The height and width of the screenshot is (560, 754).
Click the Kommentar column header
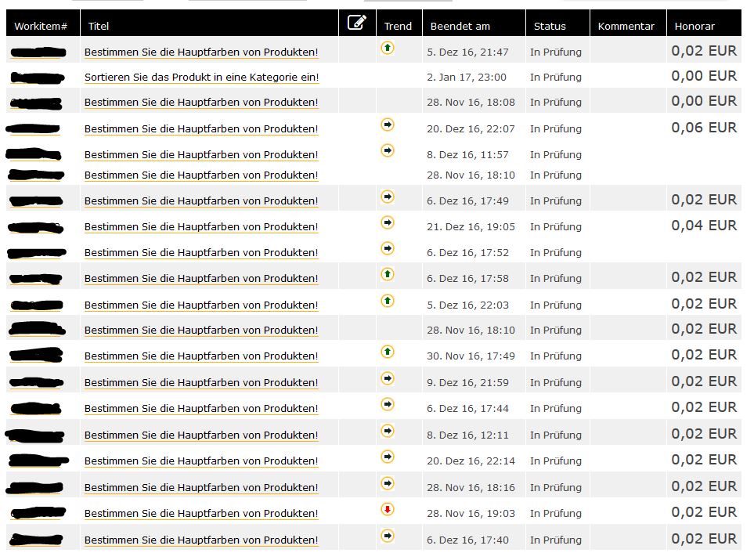(x=626, y=26)
